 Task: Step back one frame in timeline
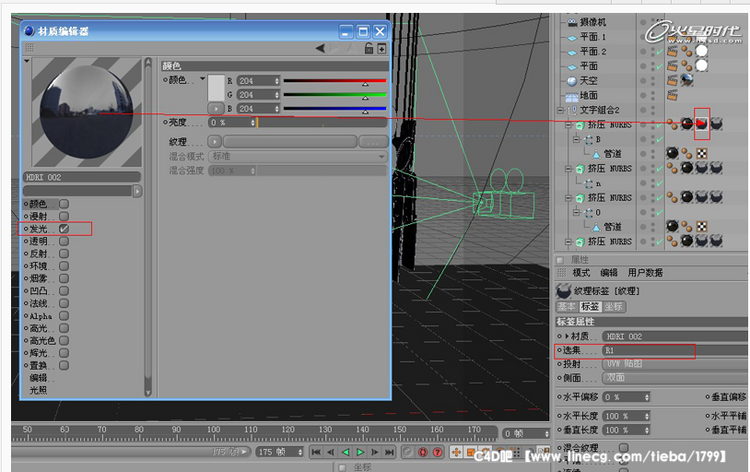(x=331, y=451)
